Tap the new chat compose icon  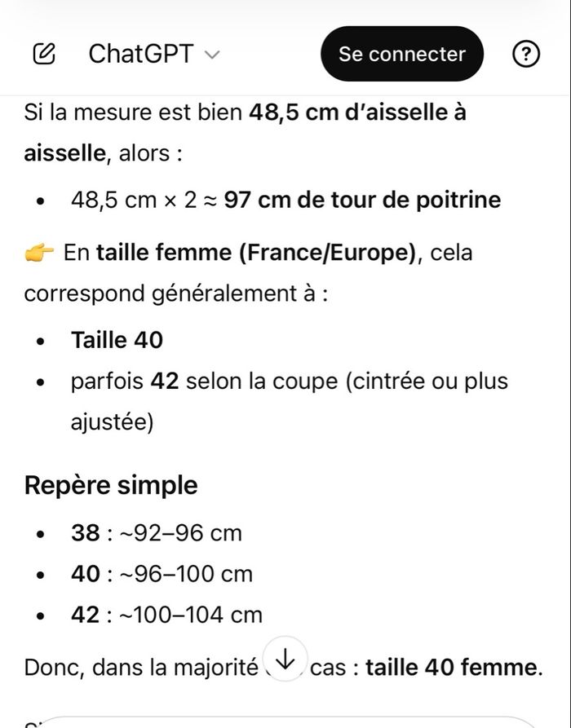coord(44,55)
